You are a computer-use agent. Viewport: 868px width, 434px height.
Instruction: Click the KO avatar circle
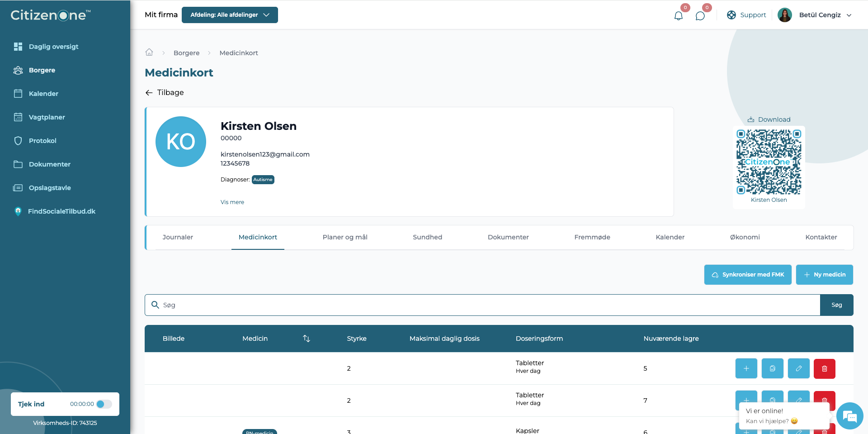[x=181, y=142]
